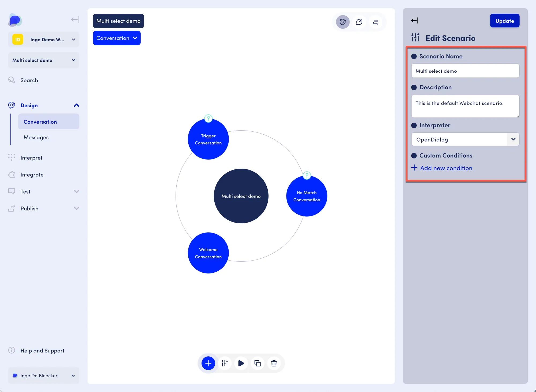Click the Integrate puzzle icon

(x=12, y=174)
